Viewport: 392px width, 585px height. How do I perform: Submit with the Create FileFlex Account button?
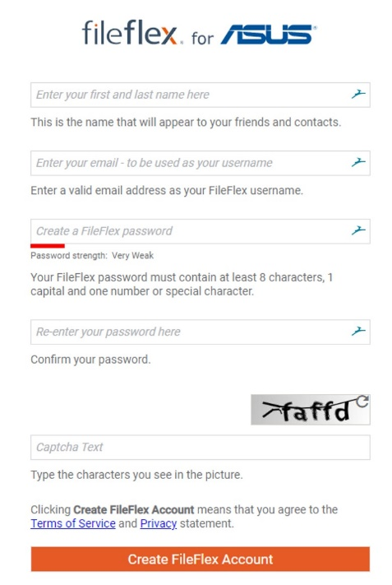point(200,559)
